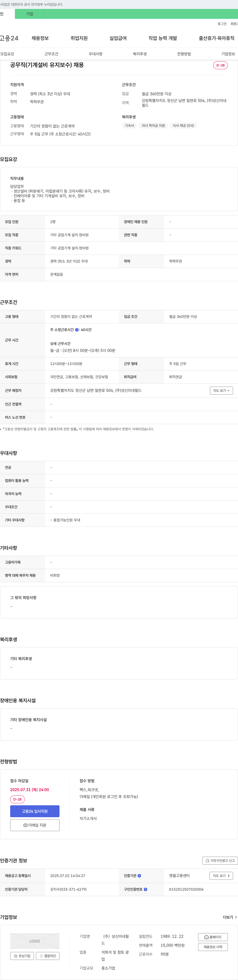Click the house icon on 홈페이지
This screenshot has width=238, height=980.
coord(207,937)
